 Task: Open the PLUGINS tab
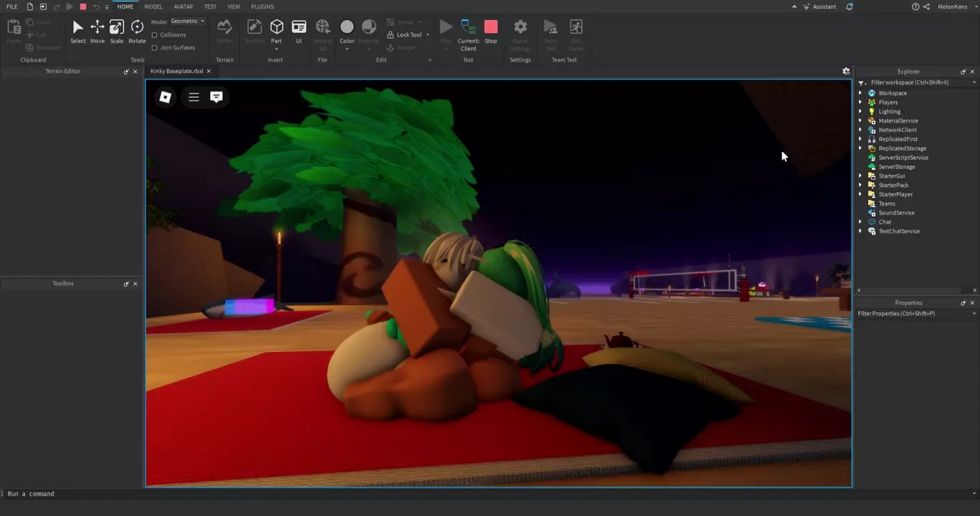coord(262,6)
